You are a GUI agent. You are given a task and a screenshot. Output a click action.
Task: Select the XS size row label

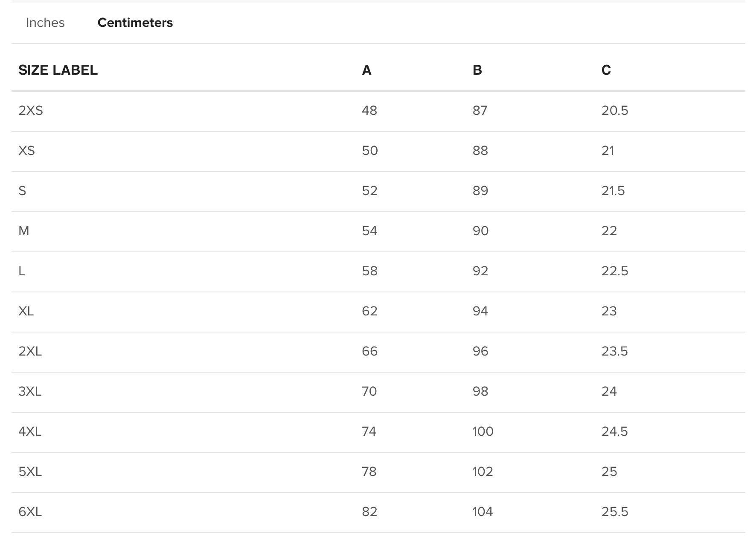[26, 151]
